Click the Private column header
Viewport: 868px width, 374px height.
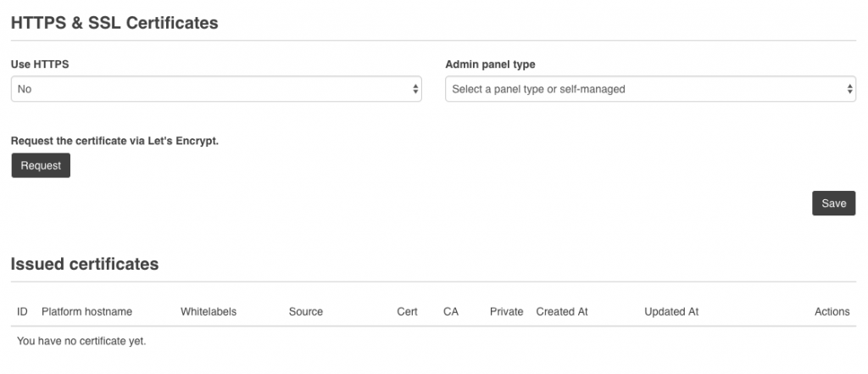506,311
